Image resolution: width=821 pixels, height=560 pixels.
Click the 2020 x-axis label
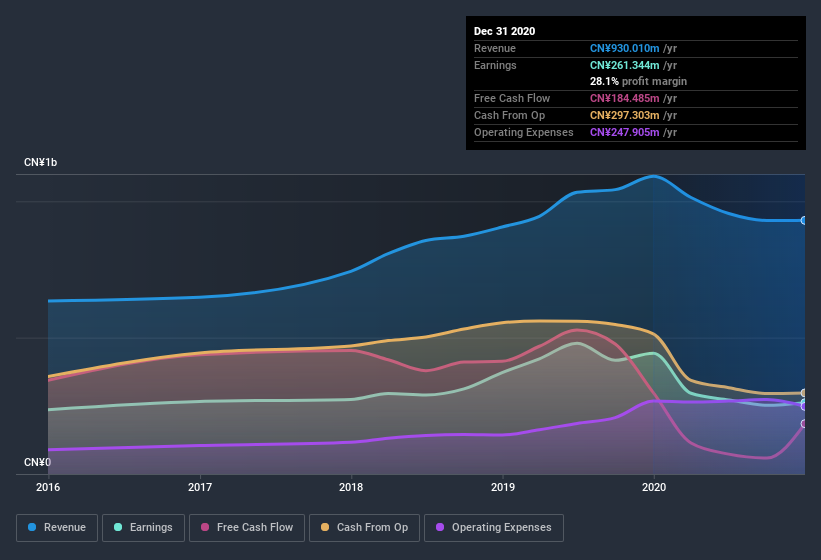(654, 487)
